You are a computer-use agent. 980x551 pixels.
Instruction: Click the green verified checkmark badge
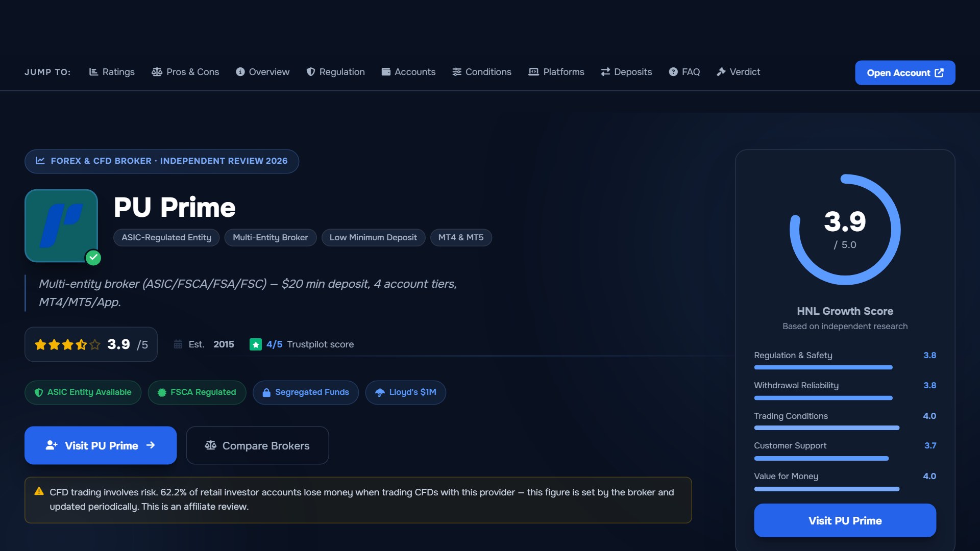(93, 258)
